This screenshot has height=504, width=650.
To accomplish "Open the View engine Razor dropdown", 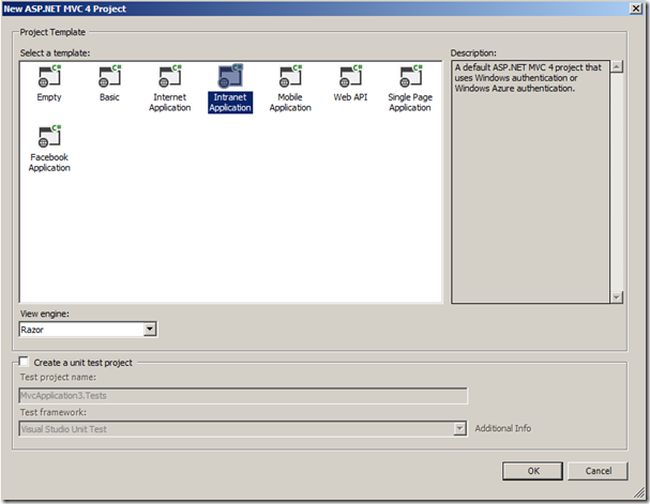I will click(150, 329).
